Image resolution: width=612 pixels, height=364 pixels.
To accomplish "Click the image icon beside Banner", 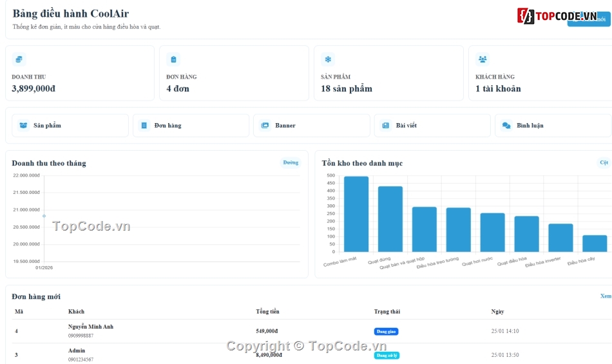I will (265, 125).
